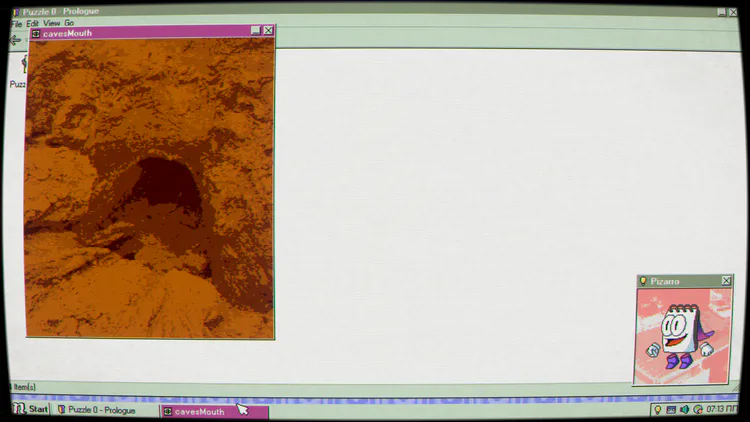750x422 pixels.
Task: Click the cave image in cavesMouth window
Action: 150,189
